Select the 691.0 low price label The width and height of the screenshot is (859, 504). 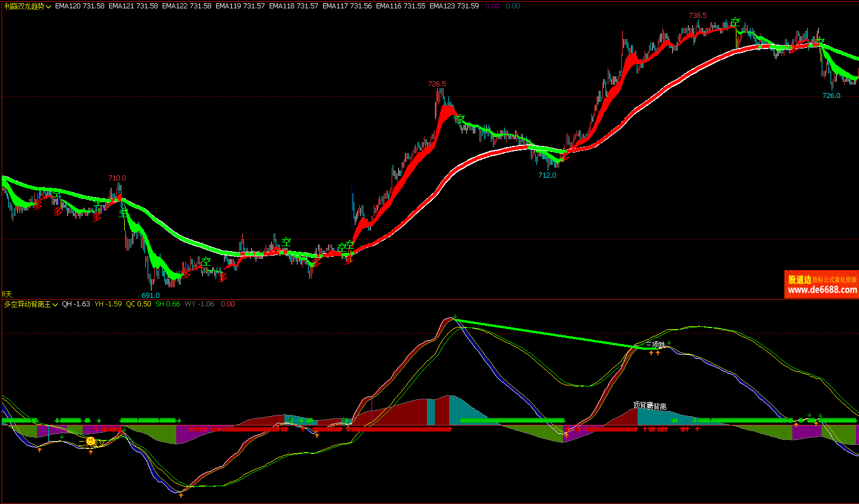[x=150, y=295]
